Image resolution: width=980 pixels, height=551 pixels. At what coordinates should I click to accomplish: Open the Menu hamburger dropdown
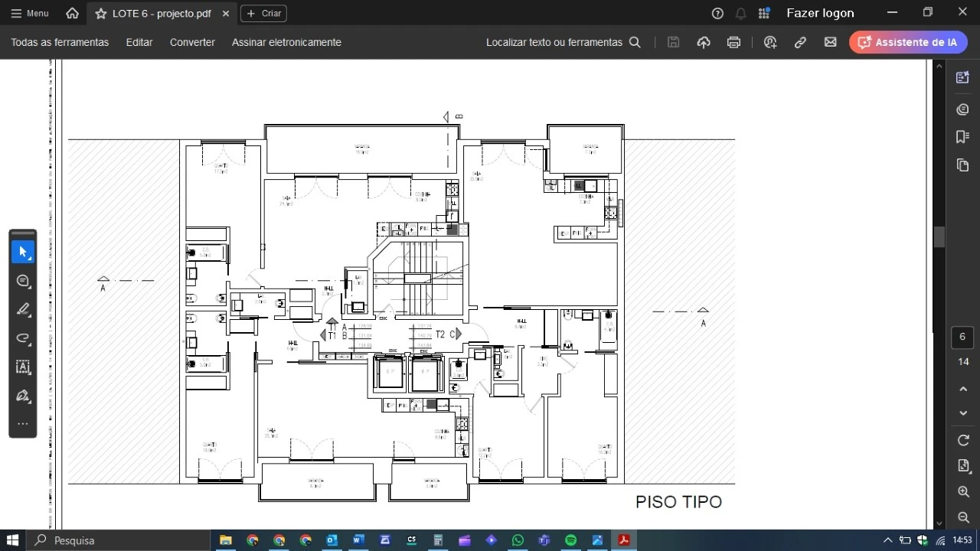coord(29,13)
